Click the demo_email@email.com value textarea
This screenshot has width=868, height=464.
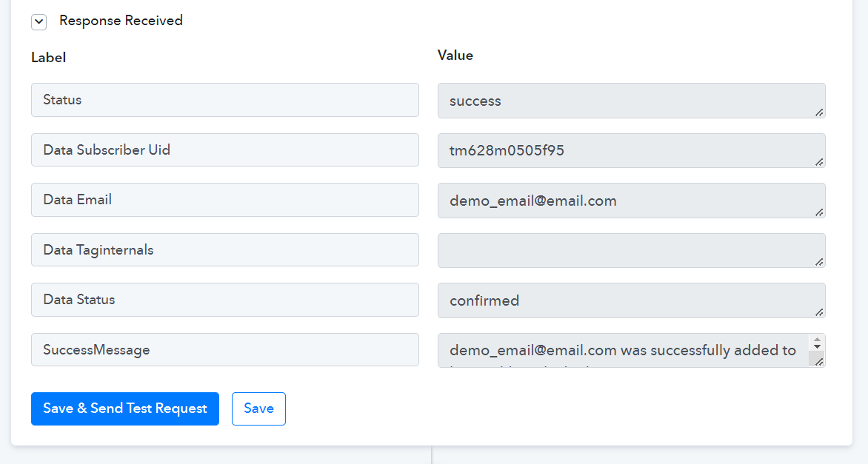[x=630, y=201]
